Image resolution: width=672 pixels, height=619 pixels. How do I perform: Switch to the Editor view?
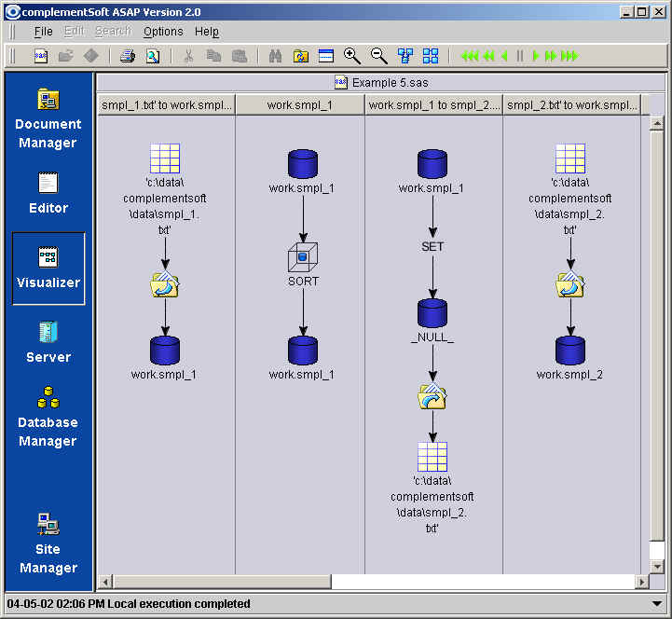click(48, 192)
